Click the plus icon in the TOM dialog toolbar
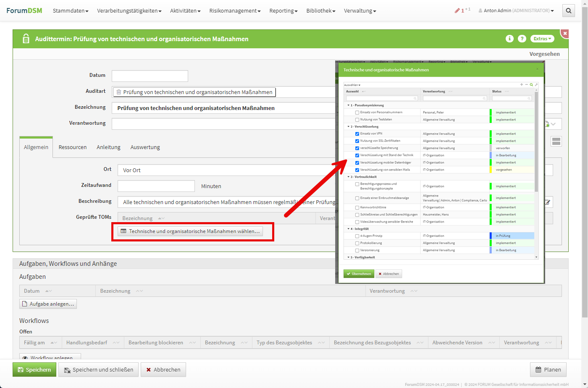 [x=522, y=85]
